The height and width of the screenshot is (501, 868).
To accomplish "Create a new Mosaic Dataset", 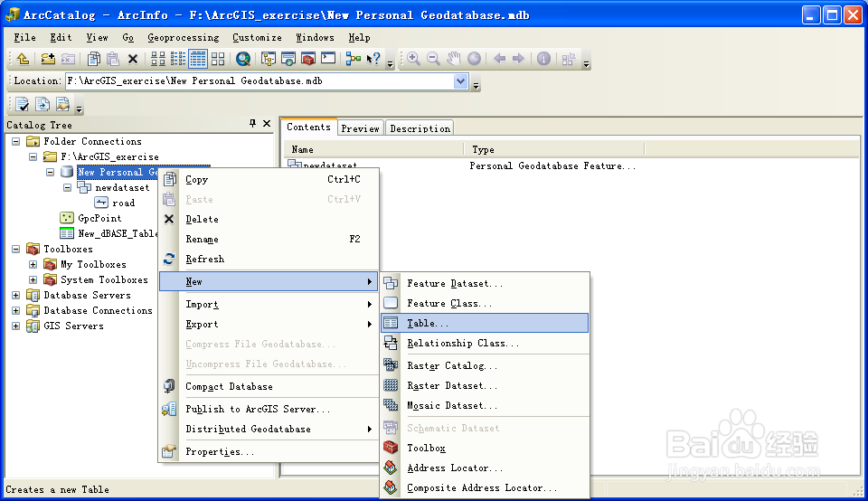I will coord(485,406).
